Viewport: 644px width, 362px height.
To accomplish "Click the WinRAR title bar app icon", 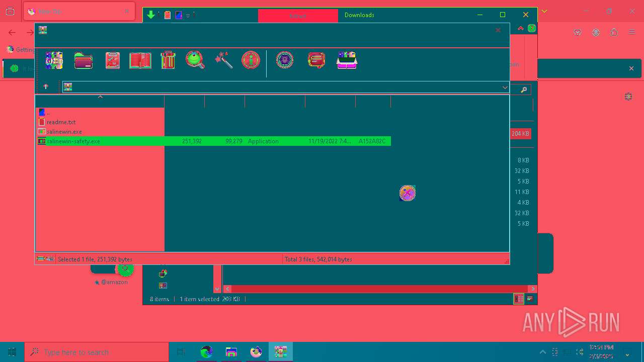I will click(43, 30).
